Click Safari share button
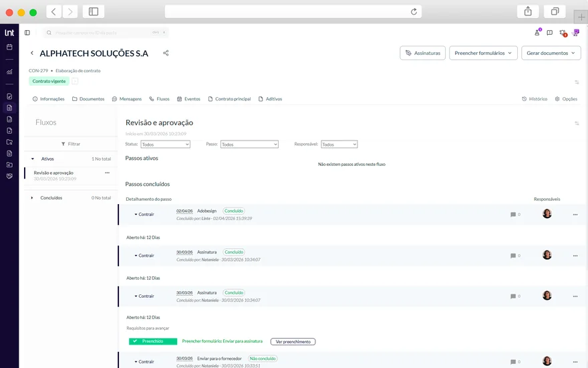Image resolution: width=588 pixels, height=368 pixels. coord(528,11)
